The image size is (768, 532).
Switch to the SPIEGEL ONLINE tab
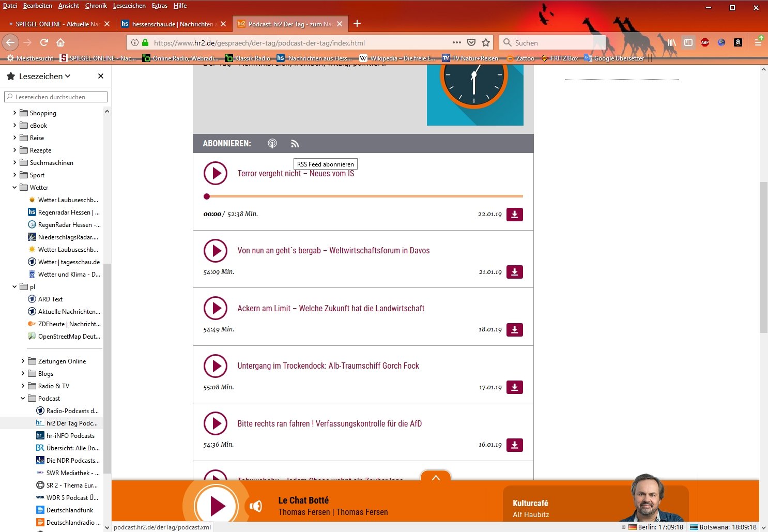point(58,24)
